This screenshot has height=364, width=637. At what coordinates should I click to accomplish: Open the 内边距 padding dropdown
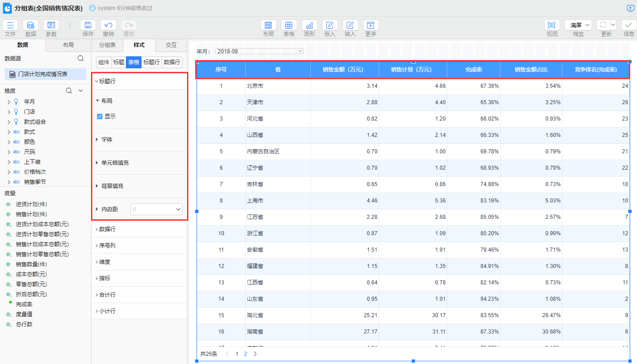click(x=157, y=209)
